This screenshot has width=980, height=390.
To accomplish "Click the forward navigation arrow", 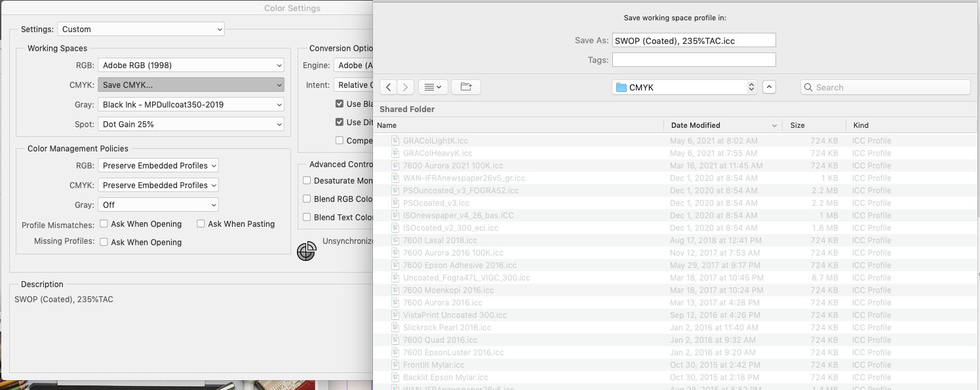I will [405, 86].
